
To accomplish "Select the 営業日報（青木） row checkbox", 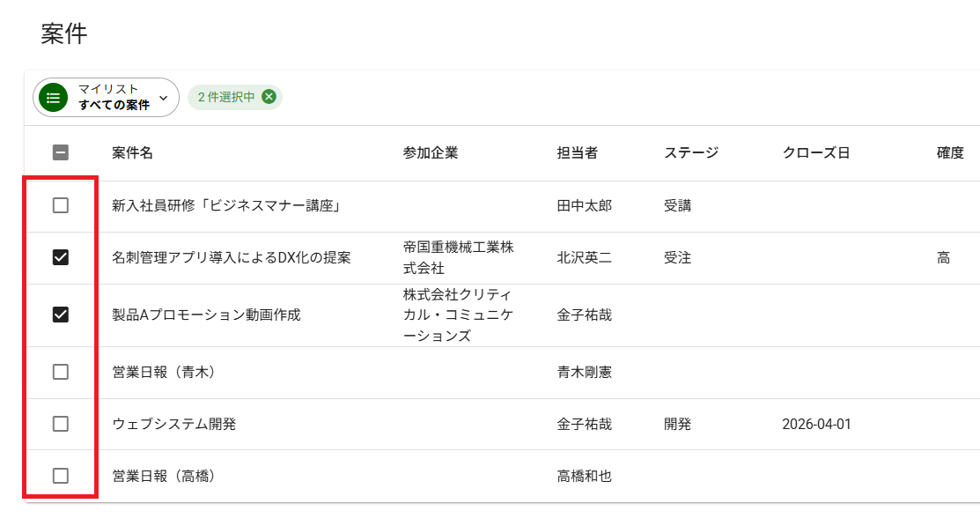I will coord(61,372).
